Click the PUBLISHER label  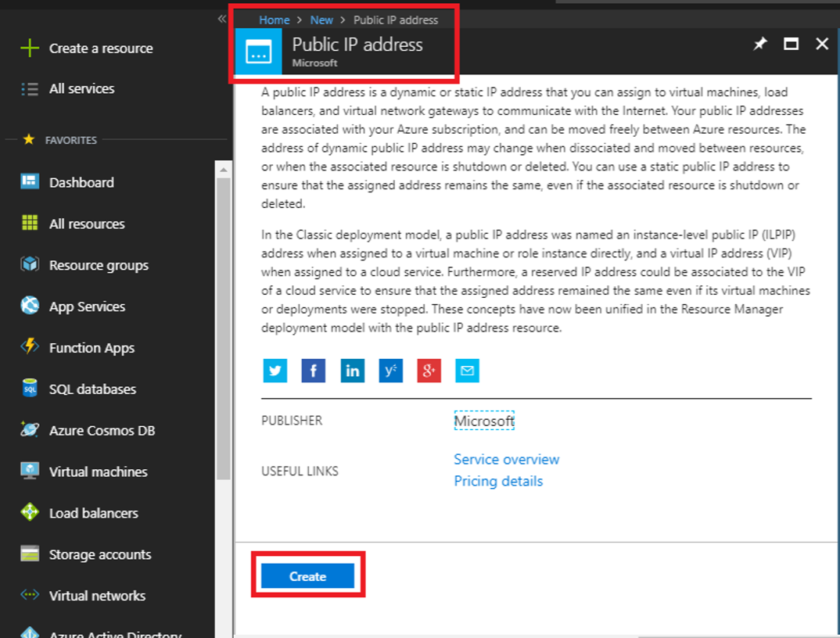[292, 421]
